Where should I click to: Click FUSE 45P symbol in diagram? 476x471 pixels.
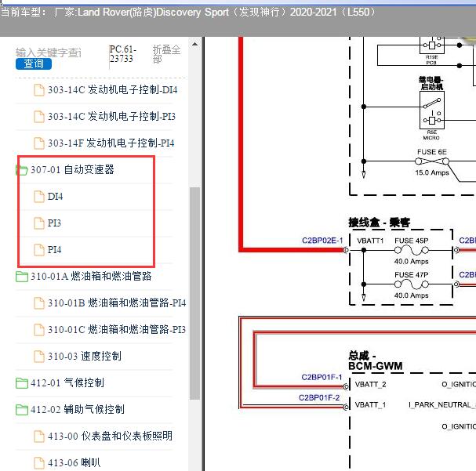pos(412,250)
